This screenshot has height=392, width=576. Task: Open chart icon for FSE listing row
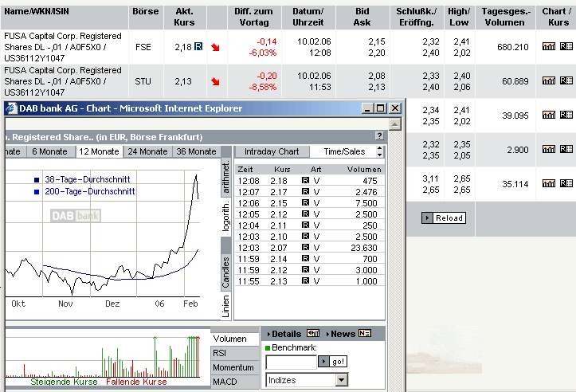548,47
